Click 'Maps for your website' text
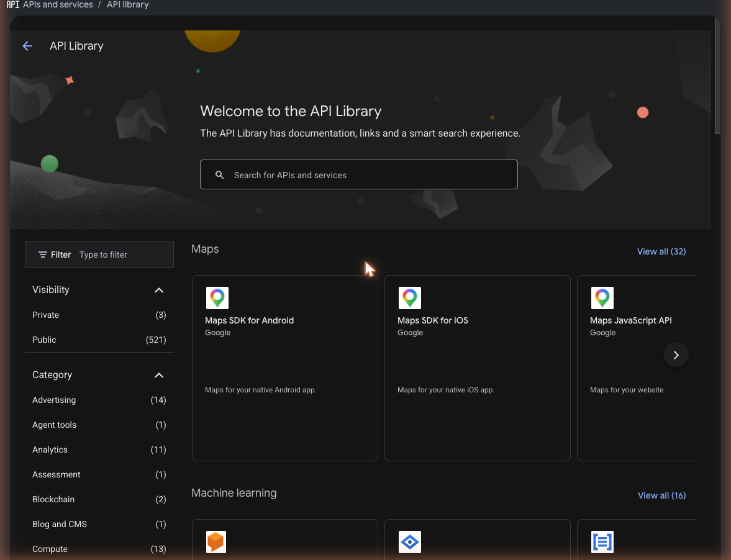731x560 pixels. coord(627,390)
